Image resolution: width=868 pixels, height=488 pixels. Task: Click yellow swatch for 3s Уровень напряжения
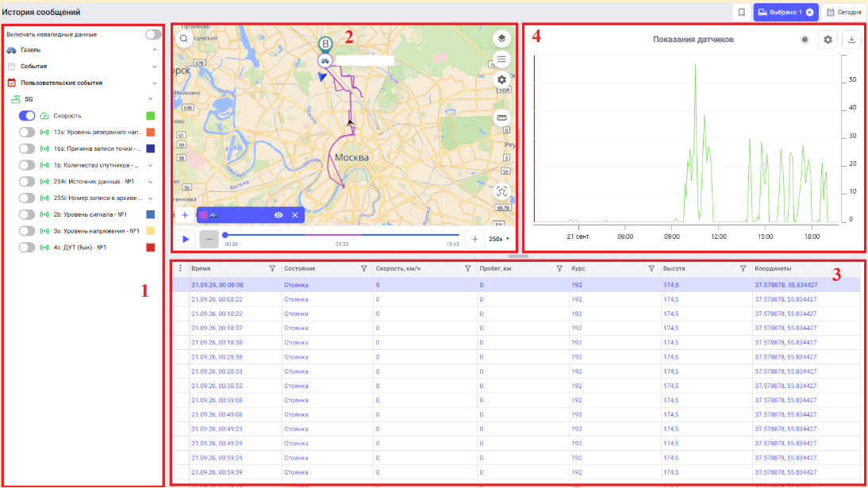coord(151,231)
